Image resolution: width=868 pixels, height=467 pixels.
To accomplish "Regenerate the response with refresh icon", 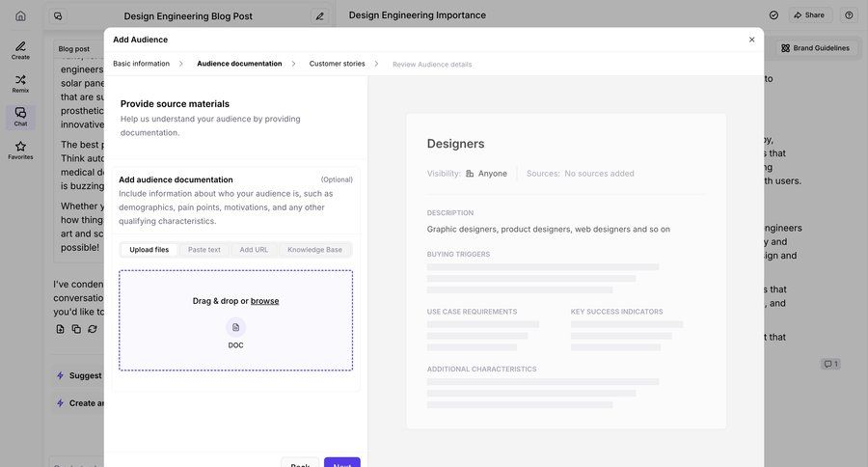I will coord(93,329).
